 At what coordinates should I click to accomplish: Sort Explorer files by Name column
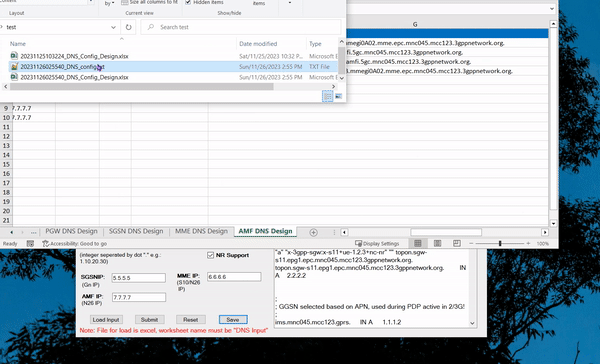coord(18,44)
